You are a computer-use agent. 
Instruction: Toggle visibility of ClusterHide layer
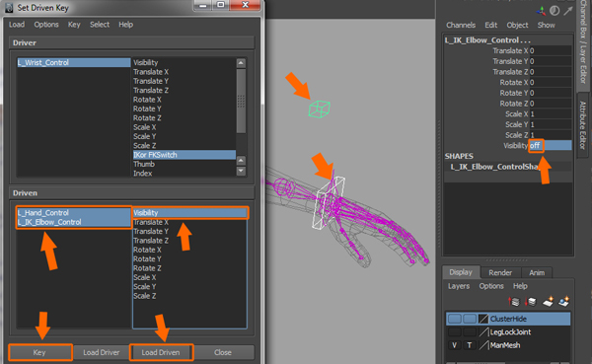[455, 319]
